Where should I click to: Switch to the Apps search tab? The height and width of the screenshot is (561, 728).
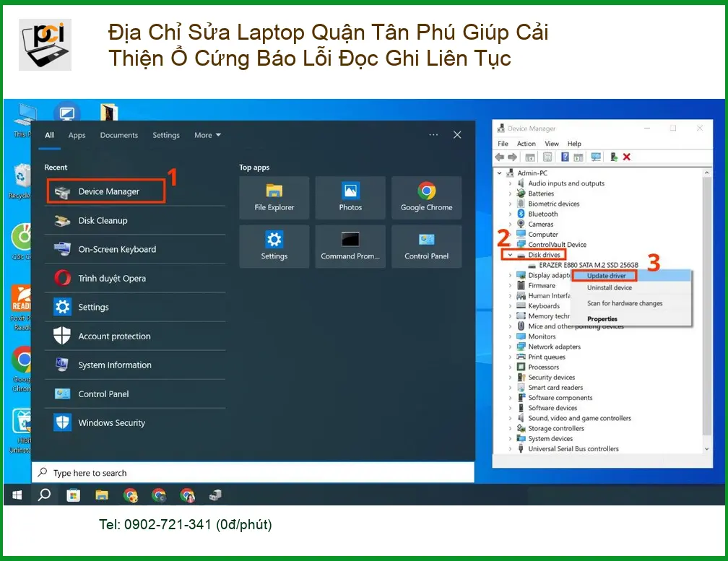pos(77,135)
